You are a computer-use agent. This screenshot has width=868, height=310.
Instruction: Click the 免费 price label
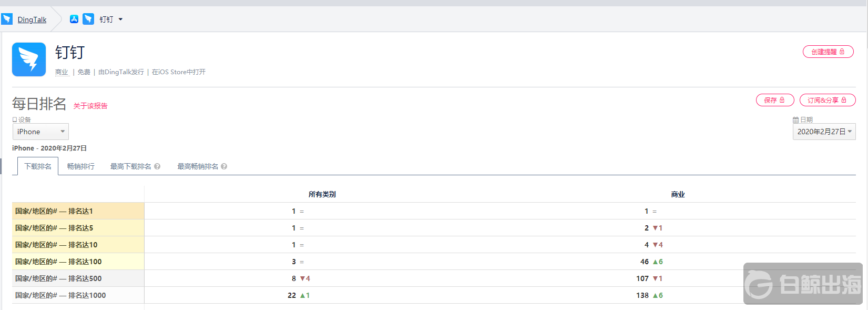point(84,72)
